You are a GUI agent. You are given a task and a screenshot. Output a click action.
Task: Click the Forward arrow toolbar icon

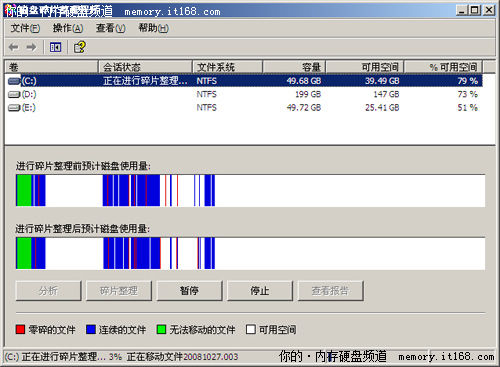click(x=31, y=47)
